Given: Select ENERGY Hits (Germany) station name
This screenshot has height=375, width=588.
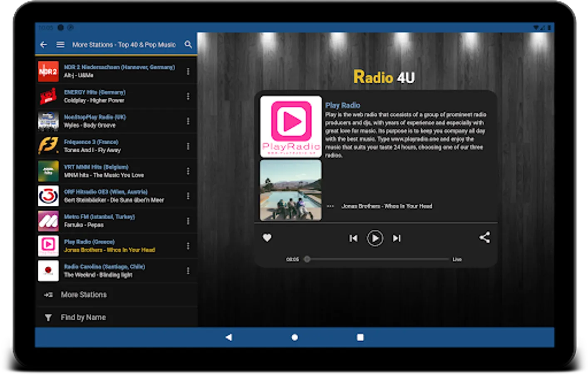Looking at the screenshot, I should point(95,92).
